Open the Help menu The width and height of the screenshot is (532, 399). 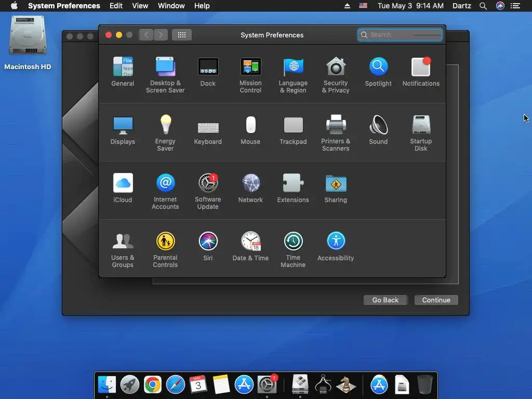202,6
